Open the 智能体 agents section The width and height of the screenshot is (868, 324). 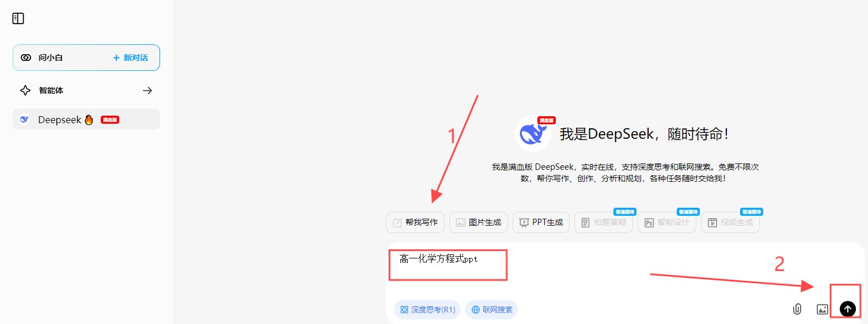click(86, 90)
